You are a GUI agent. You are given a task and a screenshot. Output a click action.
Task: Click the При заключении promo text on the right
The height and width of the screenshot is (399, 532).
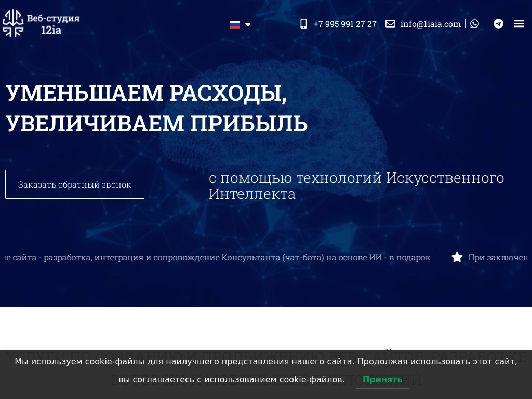click(498, 257)
